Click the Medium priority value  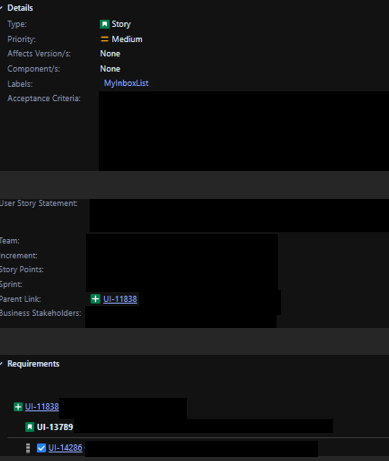click(x=127, y=39)
